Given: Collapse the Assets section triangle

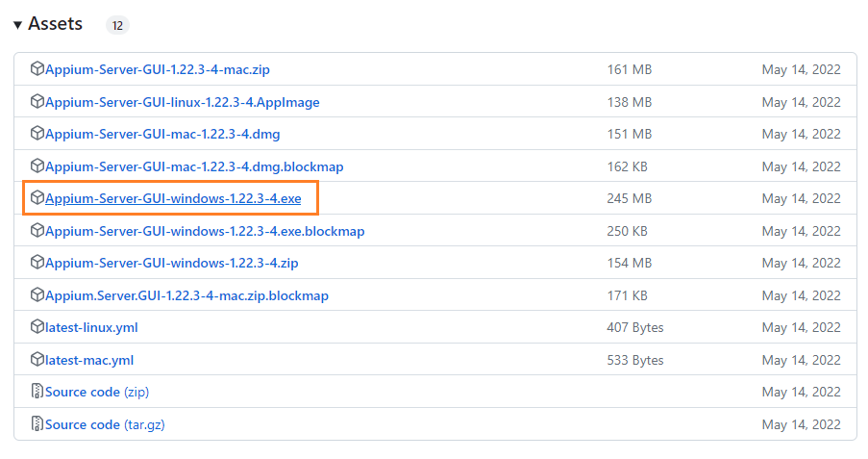Looking at the screenshot, I should [x=17, y=25].
